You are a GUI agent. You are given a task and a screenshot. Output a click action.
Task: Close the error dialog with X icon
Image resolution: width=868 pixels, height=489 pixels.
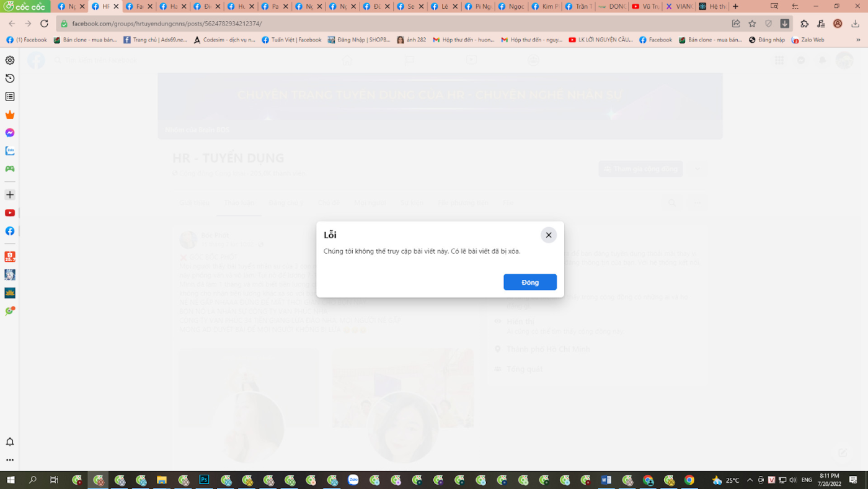point(548,235)
